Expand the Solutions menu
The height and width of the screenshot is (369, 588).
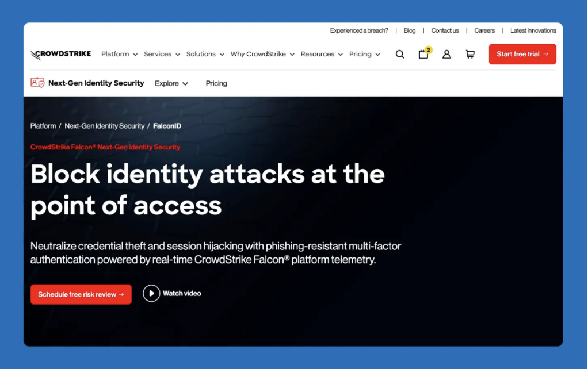click(205, 54)
